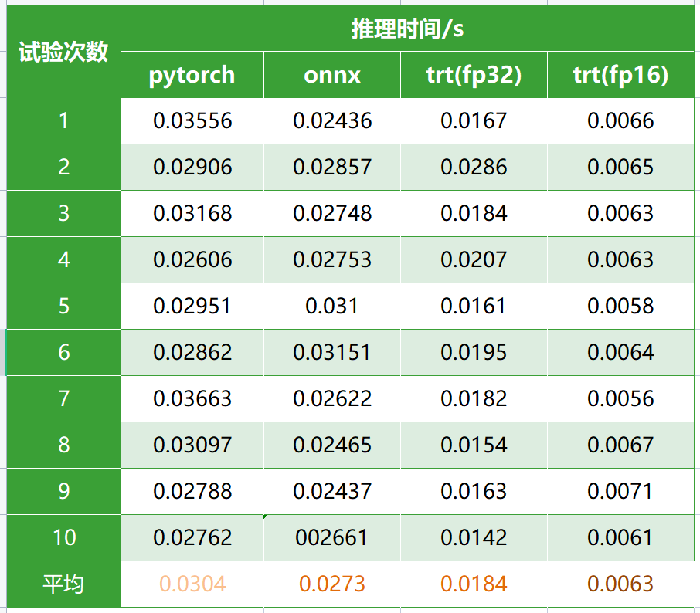This screenshot has width=700, height=613.
Task: Select 0.0184 in the 平均 row
Action: click(x=474, y=584)
